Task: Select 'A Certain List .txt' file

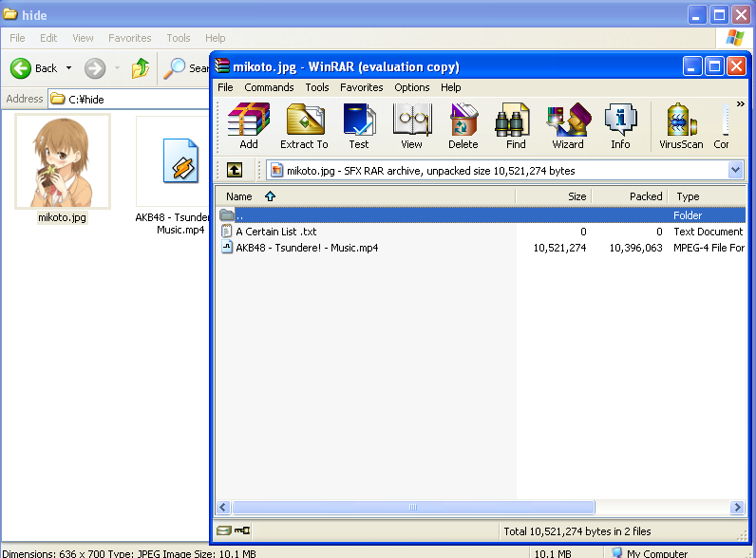Action: [x=275, y=232]
